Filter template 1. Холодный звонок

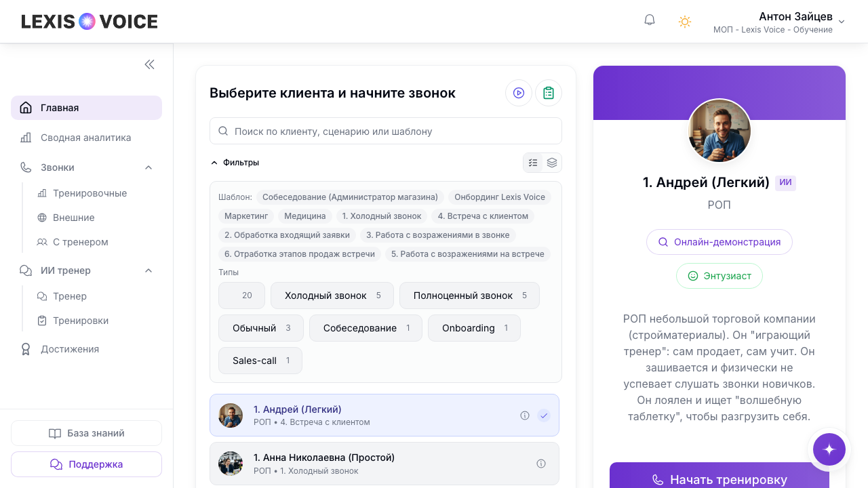pyautogui.click(x=382, y=216)
